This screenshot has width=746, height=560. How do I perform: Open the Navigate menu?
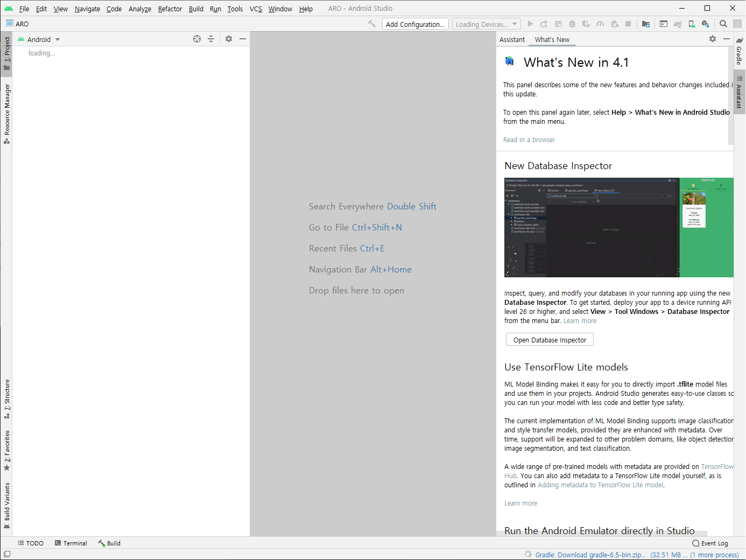87,9
